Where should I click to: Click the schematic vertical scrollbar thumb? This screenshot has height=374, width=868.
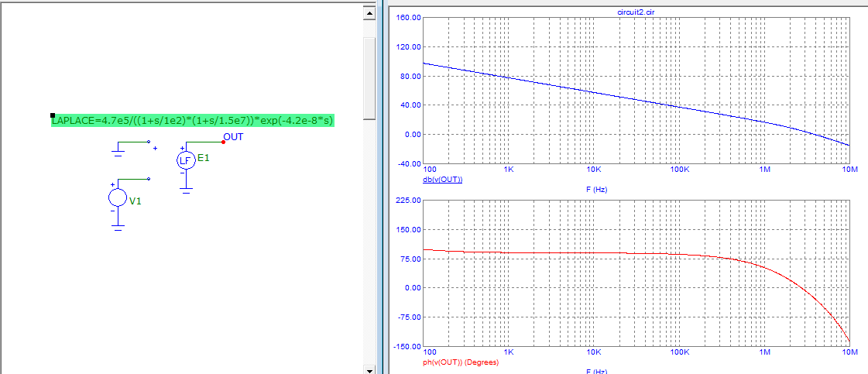(x=369, y=77)
